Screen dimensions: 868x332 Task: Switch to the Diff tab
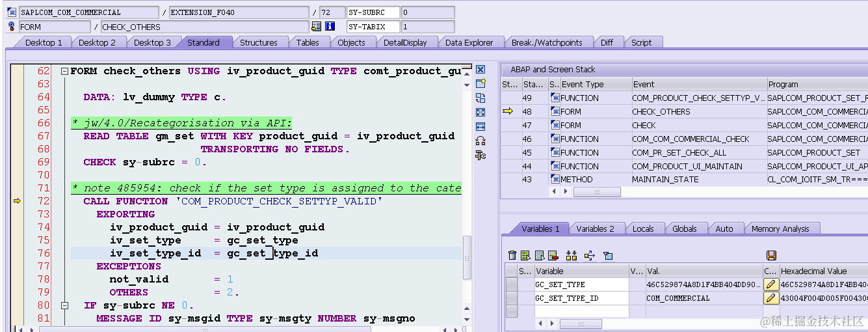pyautogui.click(x=607, y=42)
